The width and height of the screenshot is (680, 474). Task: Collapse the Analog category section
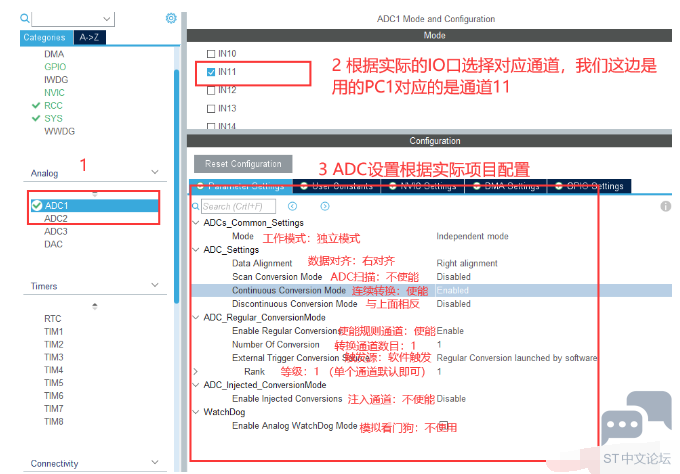155,173
